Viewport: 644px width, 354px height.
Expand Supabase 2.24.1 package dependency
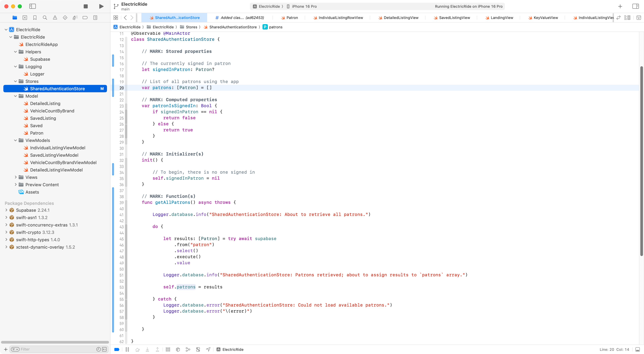pyautogui.click(x=6, y=210)
